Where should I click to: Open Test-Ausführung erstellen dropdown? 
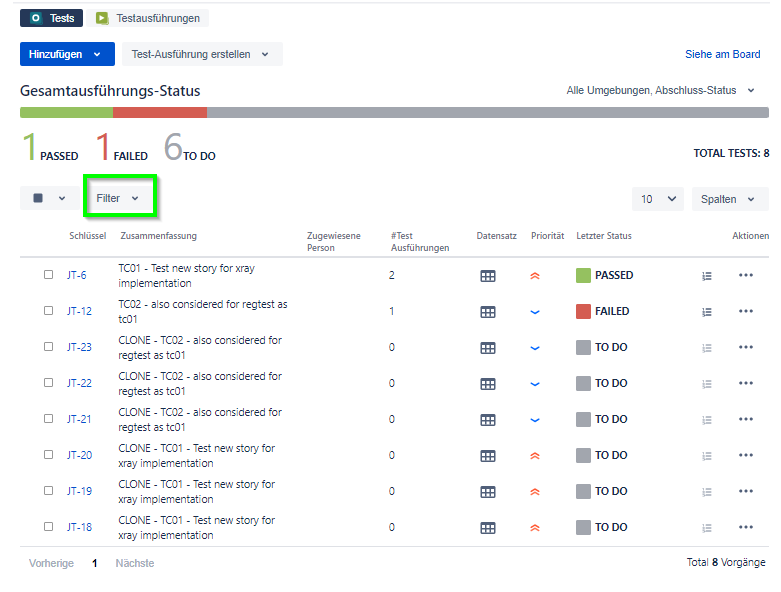coord(202,54)
